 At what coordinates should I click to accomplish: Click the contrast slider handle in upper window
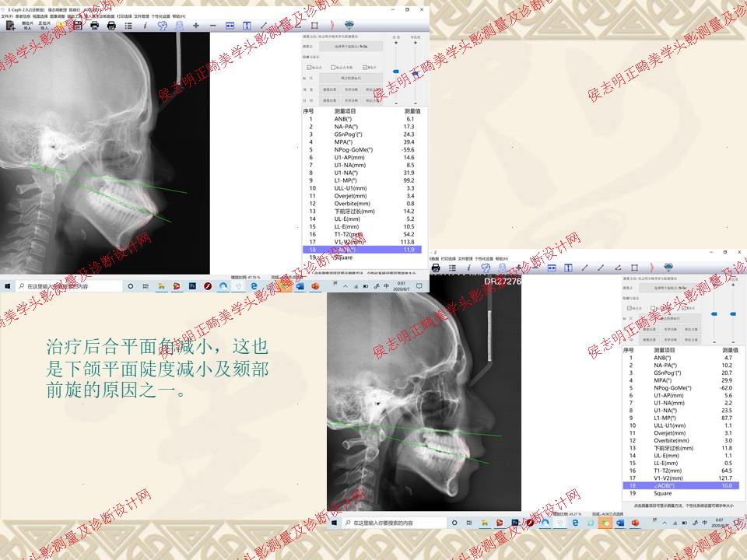(416, 73)
